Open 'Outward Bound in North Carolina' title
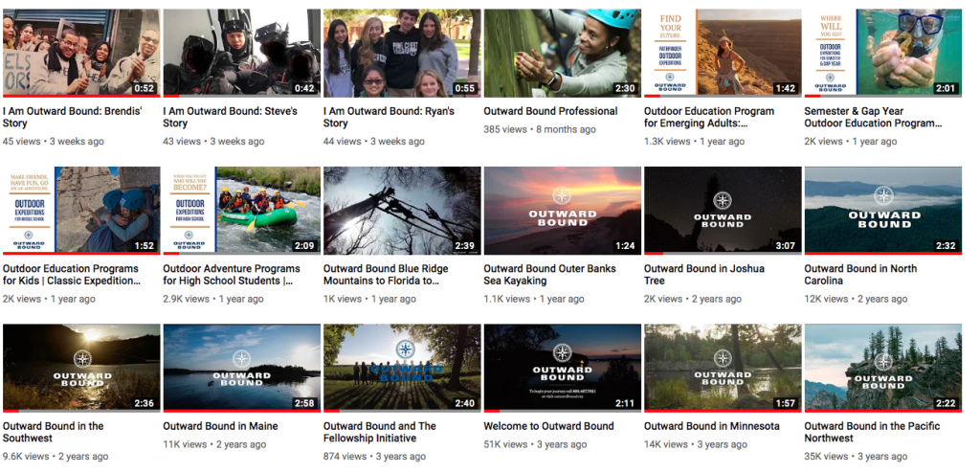The height and width of the screenshot is (474, 980). coord(860,275)
